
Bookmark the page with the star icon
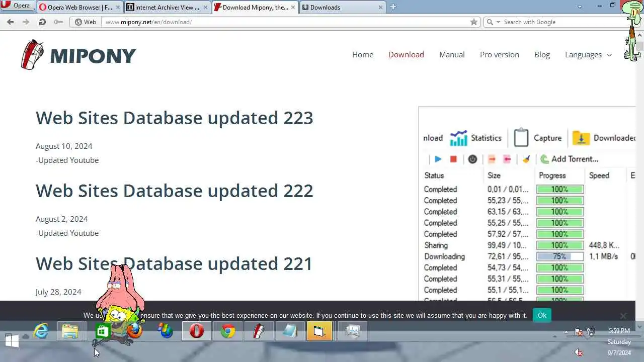point(473,22)
